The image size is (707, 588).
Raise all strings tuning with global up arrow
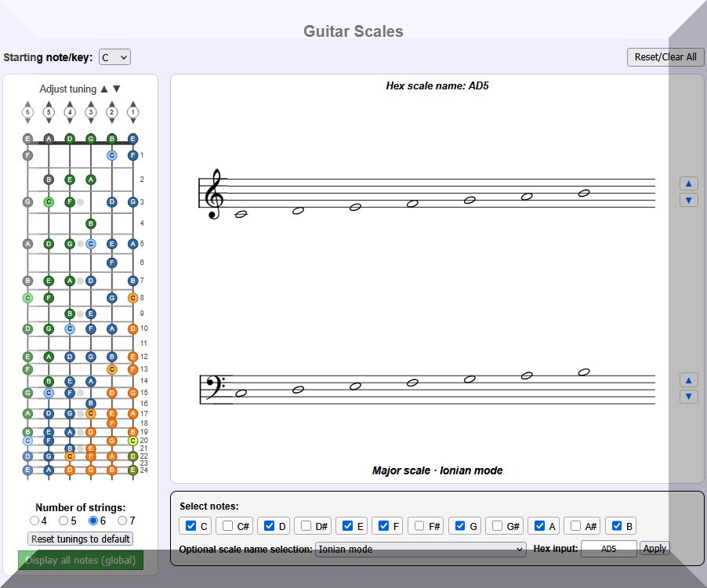tap(104, 89)
